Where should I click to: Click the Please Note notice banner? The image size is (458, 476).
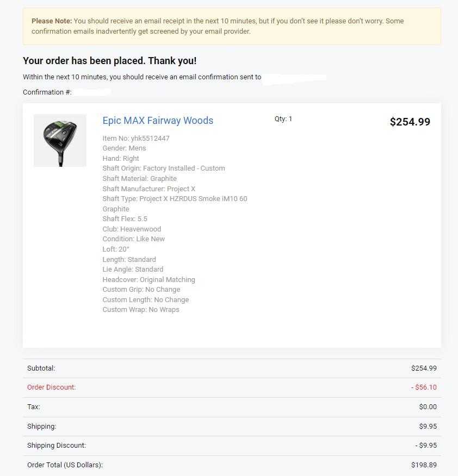232,26
